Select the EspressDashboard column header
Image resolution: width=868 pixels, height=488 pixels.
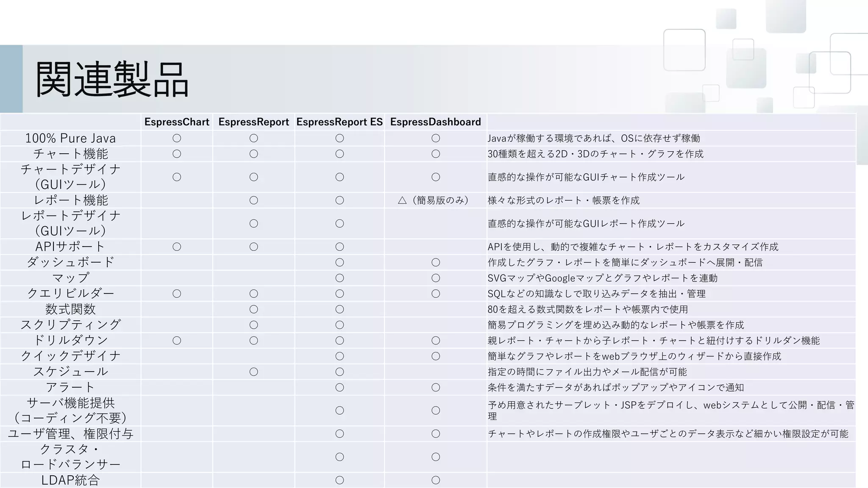tap(436, 122)
